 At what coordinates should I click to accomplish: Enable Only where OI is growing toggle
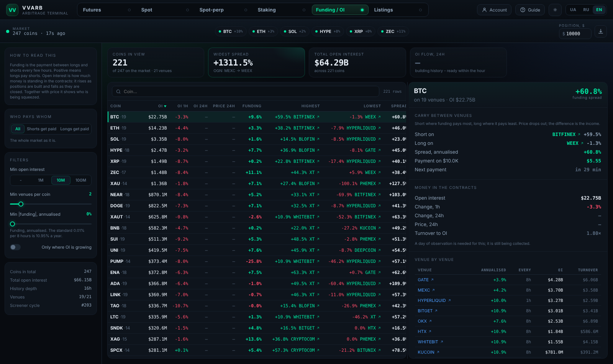click(x=15, y=247)
